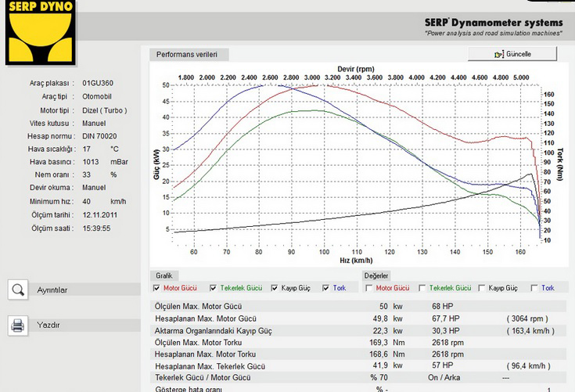The image size is (575, 392).
Task: Check Kayıp Güç in Değerler section
Action: point(482,288)
